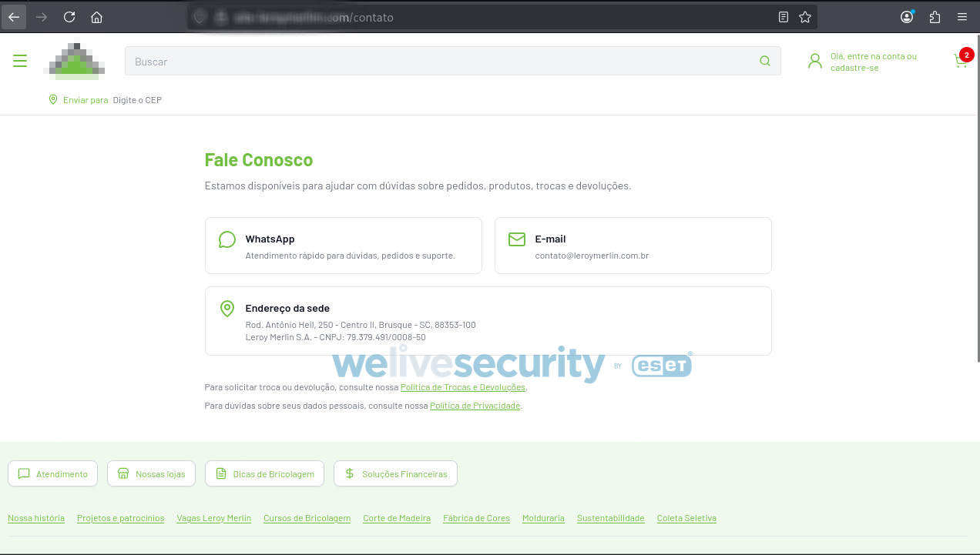This screenshot has width=980, height=555.
Task: Click Digite o CEP to set postcode
Action: click(137, 100)
